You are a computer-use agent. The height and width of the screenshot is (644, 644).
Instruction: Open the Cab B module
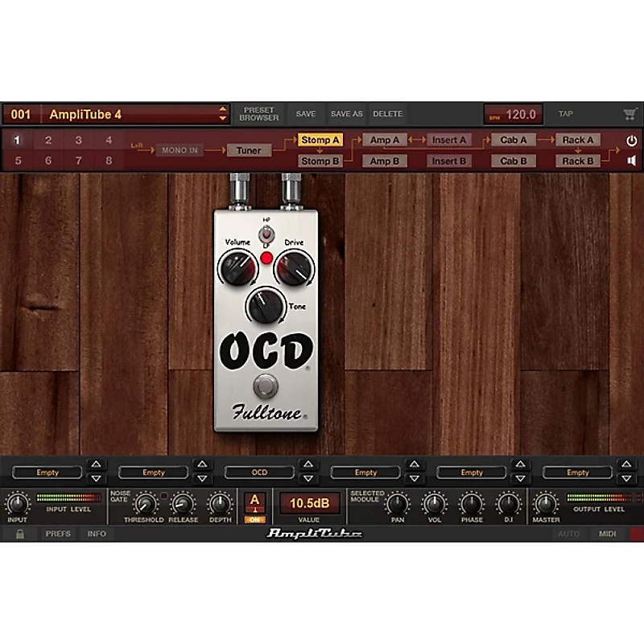click(x=514, y=160)
